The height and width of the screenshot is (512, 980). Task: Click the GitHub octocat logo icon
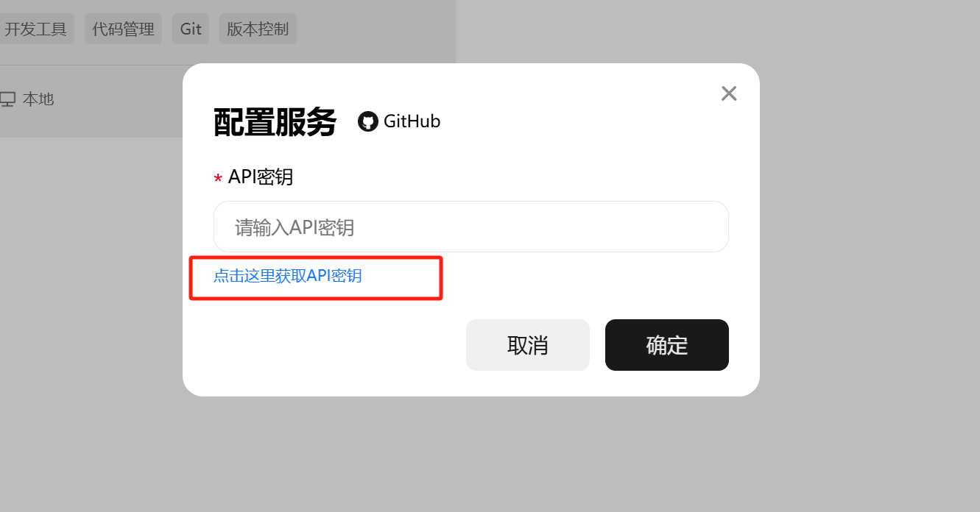[368, 121]
